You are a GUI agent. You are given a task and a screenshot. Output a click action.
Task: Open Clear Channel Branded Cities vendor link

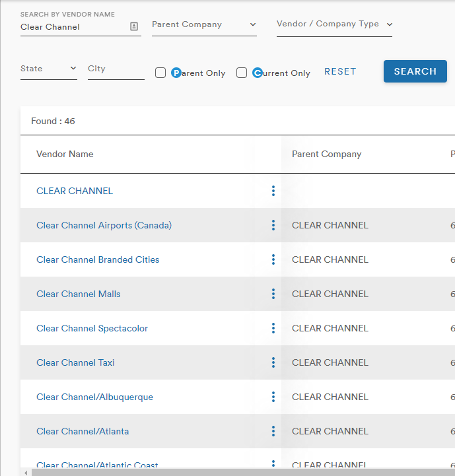coord(98,259)
